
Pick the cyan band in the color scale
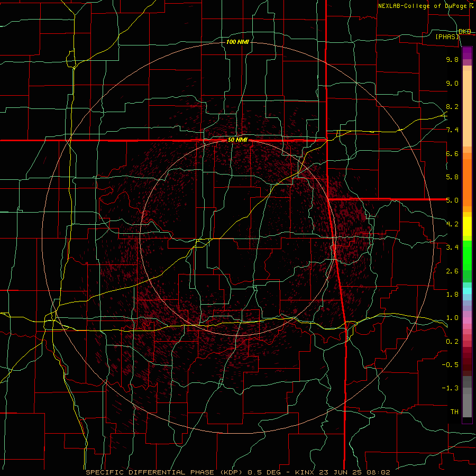tap(467, 291)
